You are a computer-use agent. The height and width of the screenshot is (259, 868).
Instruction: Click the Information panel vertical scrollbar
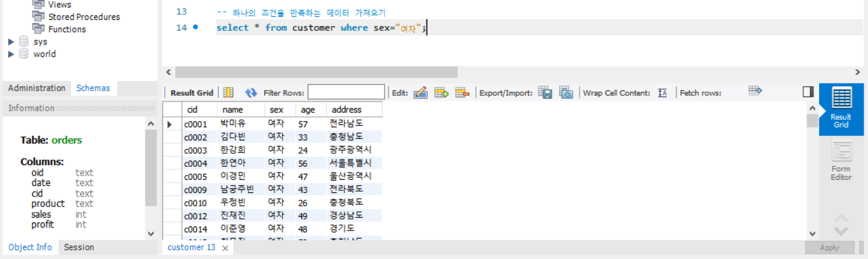pyautogui.click(x=152, y=168)
